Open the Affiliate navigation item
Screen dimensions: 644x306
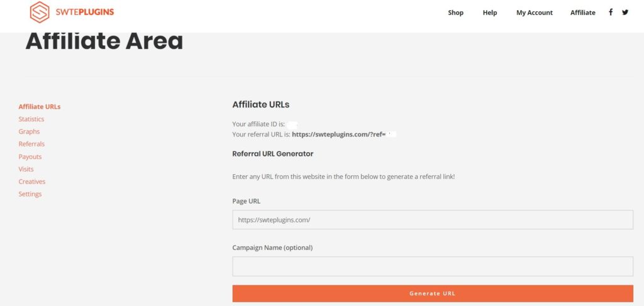coord(582,13)
